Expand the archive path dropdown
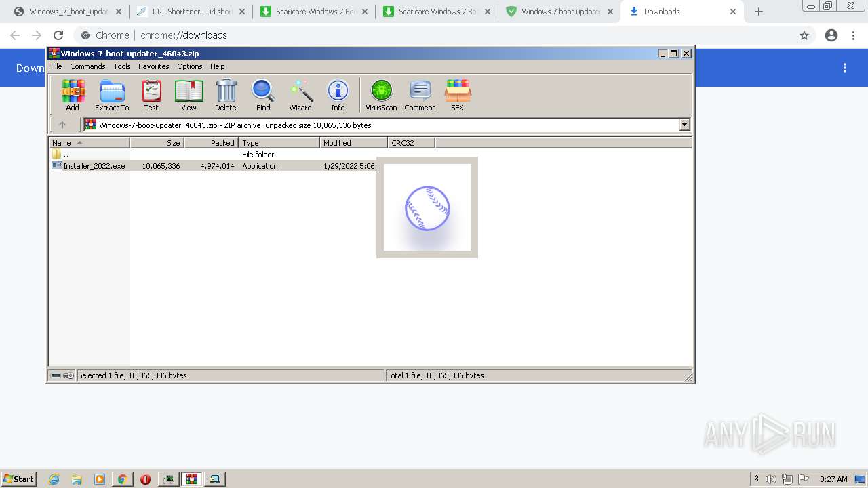Viewport: 868px width, 488px height. tap(684, 125)
